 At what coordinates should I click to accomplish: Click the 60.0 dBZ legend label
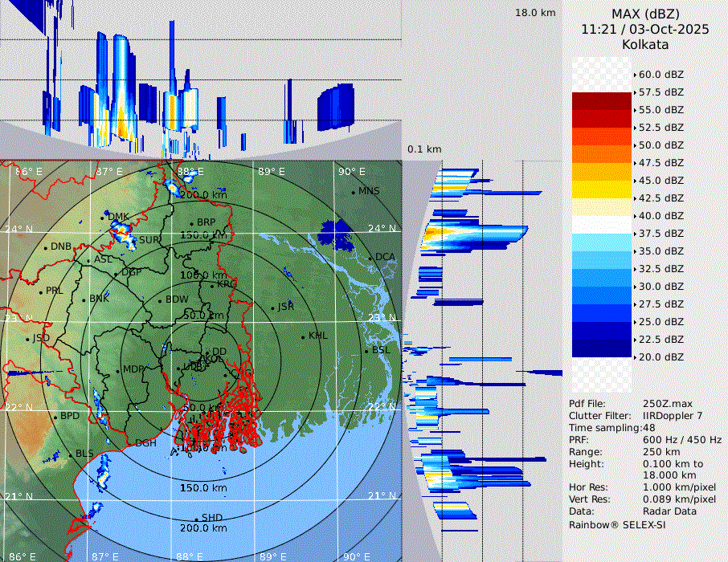[x=661, y=75]
